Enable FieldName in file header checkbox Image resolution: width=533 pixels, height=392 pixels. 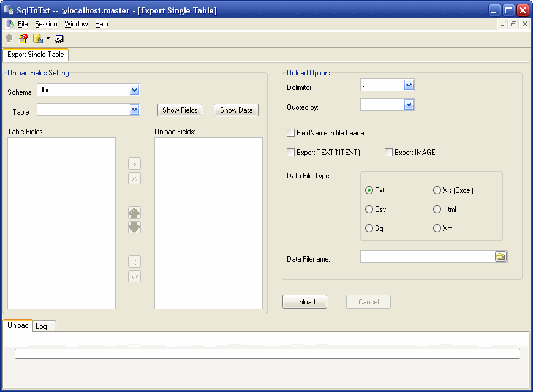pos(290,132)
